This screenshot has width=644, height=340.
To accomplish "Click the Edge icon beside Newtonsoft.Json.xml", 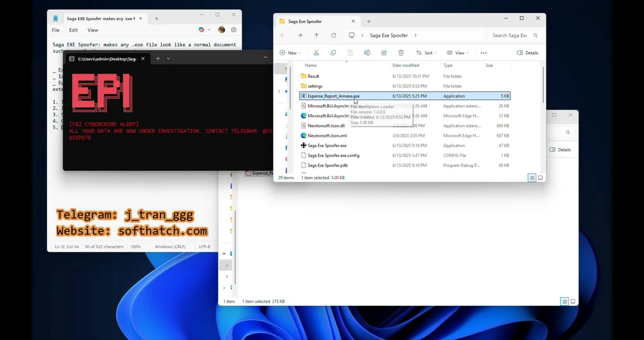I will click(x=303, y=135).
